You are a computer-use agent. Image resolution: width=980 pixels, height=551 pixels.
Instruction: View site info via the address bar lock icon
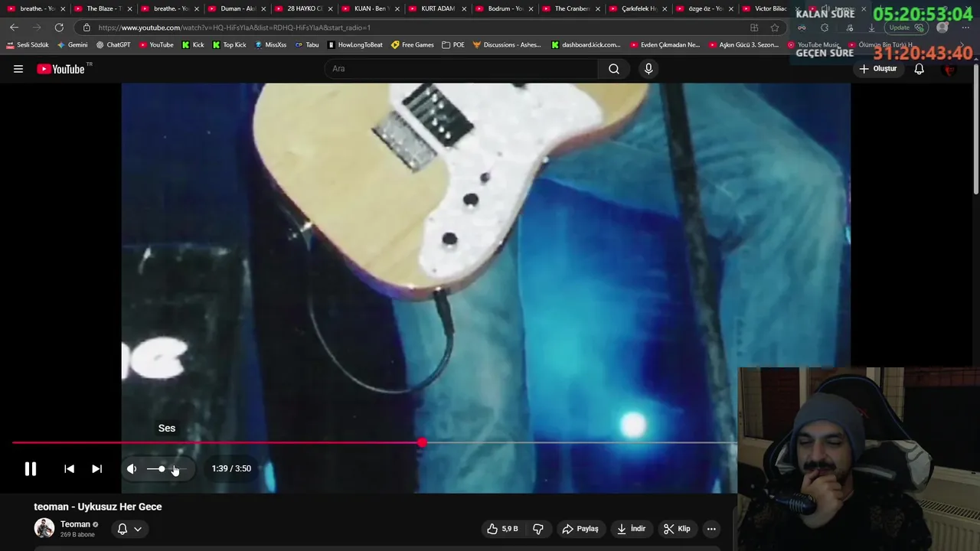87,28
